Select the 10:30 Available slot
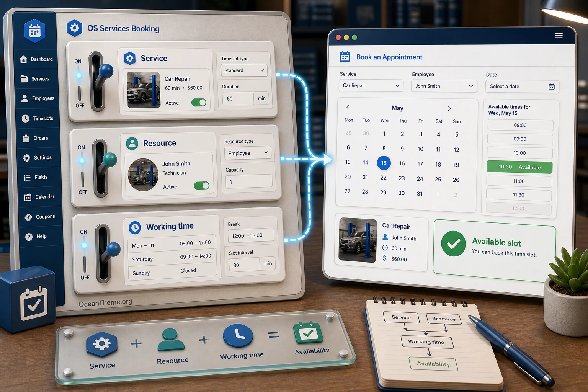Viewport: 588px width, 392px height. coord(519,167)
